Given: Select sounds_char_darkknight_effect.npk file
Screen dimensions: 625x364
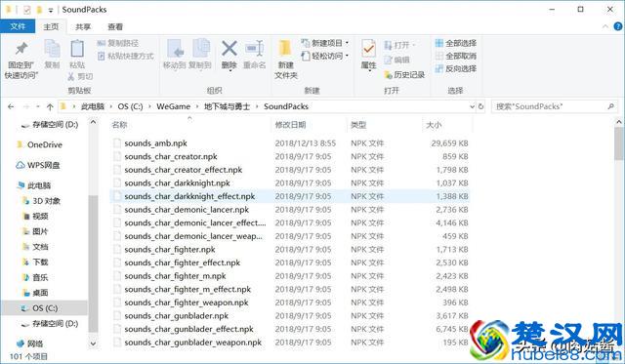Looking at the screenshot, I should [290, 196].
